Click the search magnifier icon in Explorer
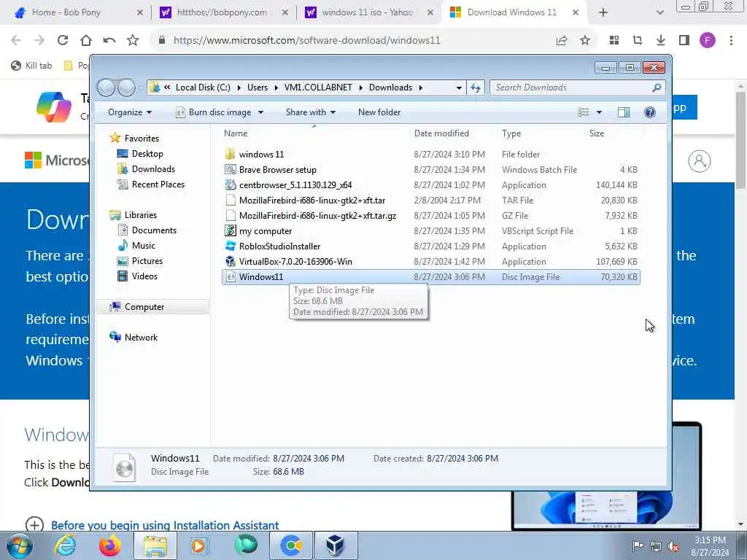The image size is (747, 560). pos(657,87)
